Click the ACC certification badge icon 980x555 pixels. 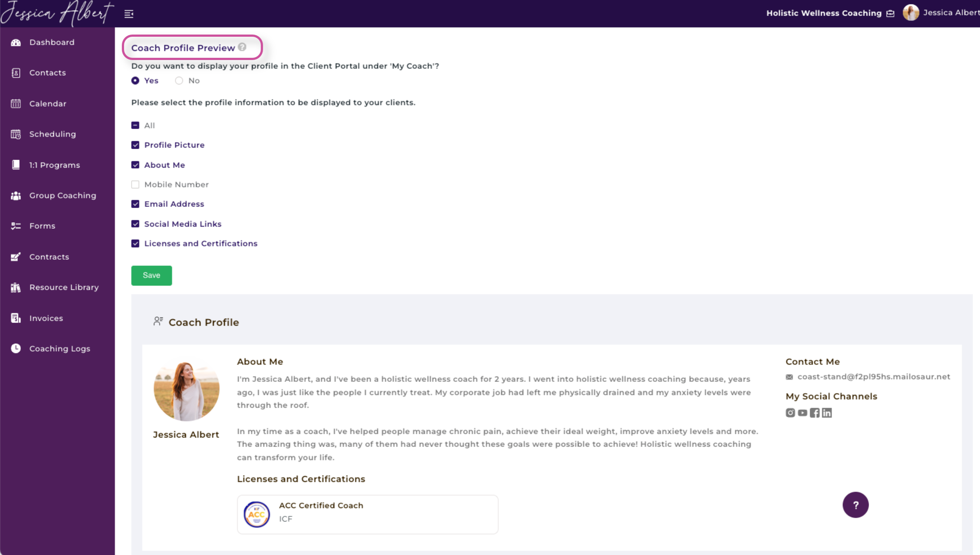tap(257, 515)
